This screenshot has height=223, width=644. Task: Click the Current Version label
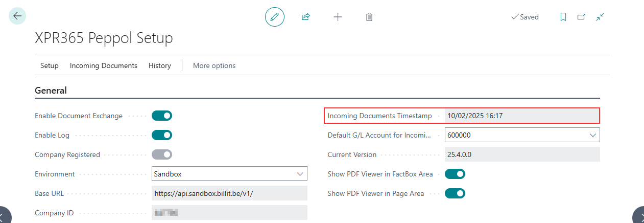352,154
